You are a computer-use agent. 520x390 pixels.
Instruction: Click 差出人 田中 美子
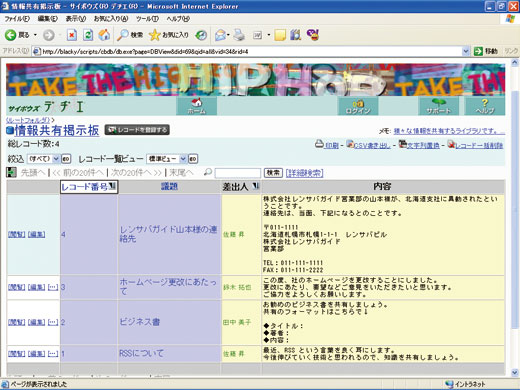(237, 322)
